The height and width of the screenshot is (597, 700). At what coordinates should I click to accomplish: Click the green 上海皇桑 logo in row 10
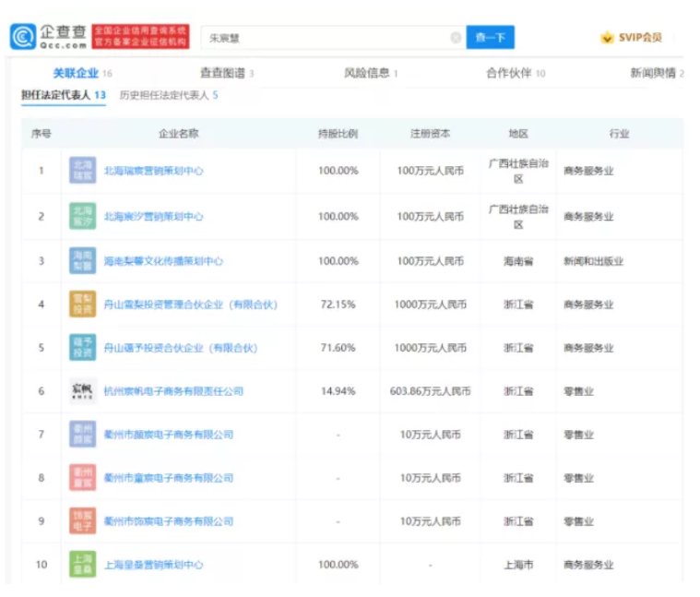(82, 565)
